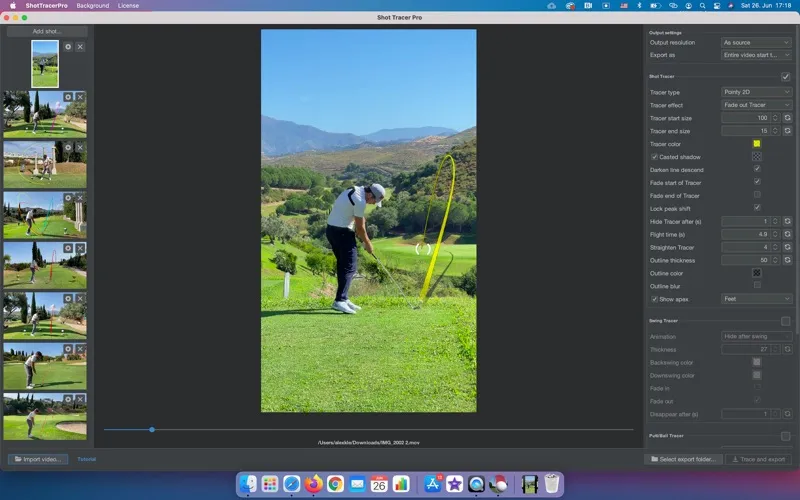Reset the Disappear after value

click(787, 414)
